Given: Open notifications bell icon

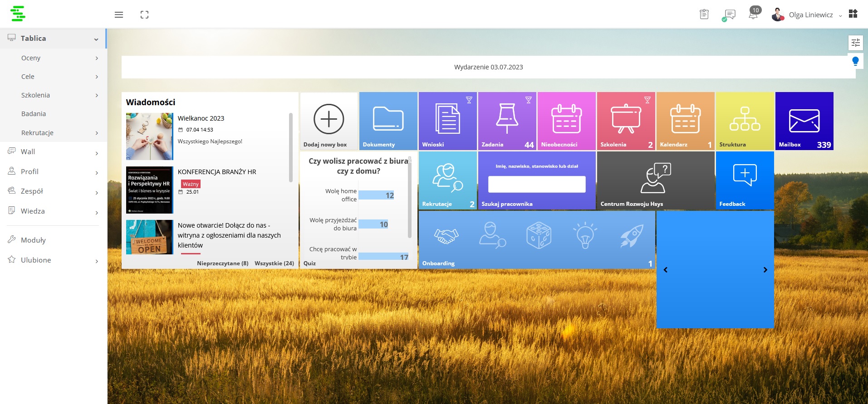Looking at the screenshot, I should click(753, 15).
